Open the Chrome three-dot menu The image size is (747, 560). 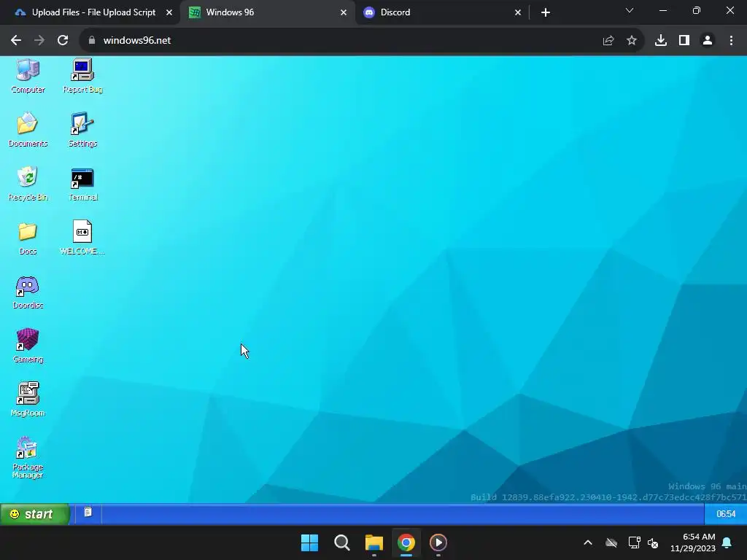pos(731,41)
